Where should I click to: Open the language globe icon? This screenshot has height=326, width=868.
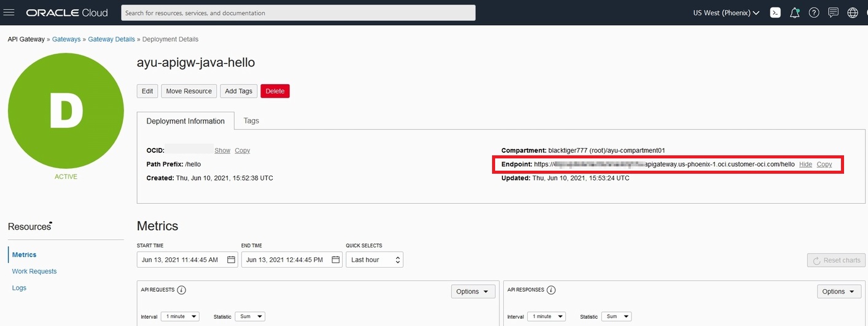[853, 12]
